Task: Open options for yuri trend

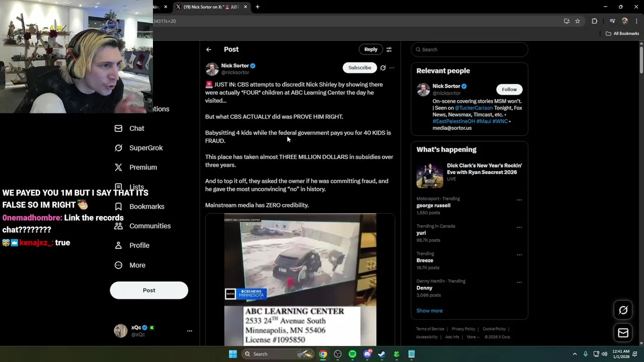Action: click(519, 227)
